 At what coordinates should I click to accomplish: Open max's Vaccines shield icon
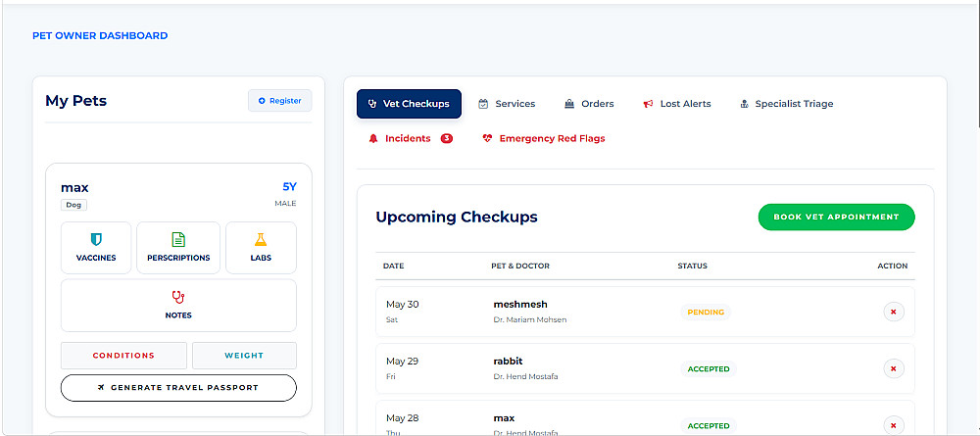coord(96,239)
